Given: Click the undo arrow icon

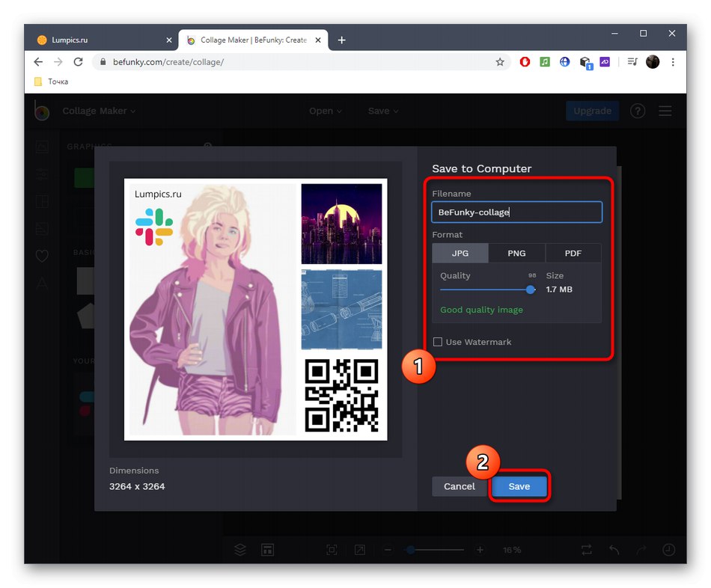Looking at the screenshot, I should [614, 550].
